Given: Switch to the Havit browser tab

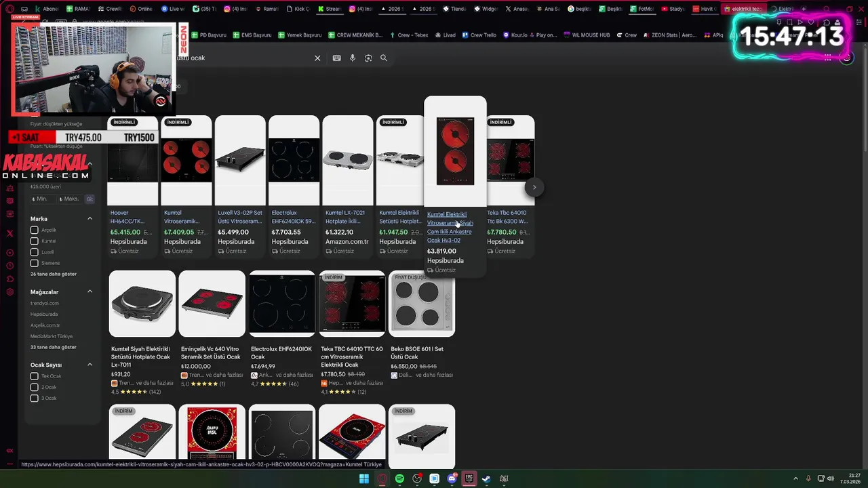Looking at the screenshot, I should point(704,9).
